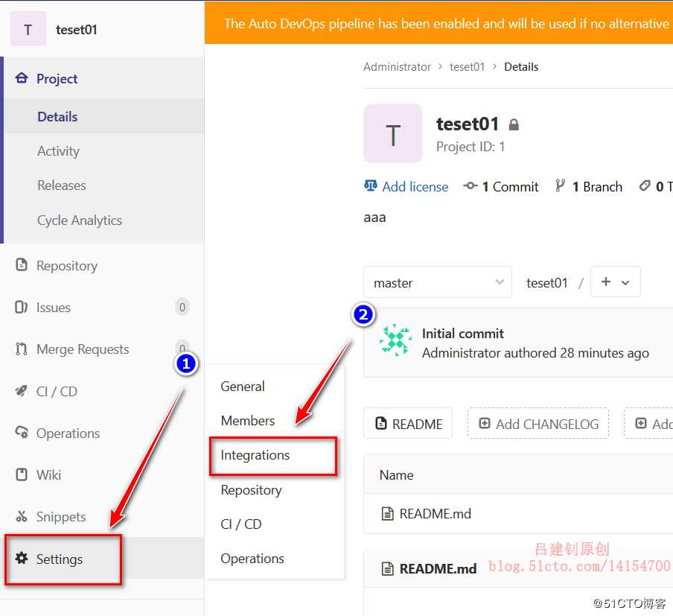Screen dimensions: 673x616
Task: Click the 1 Branch link
Action: click(x=597, y=186)
